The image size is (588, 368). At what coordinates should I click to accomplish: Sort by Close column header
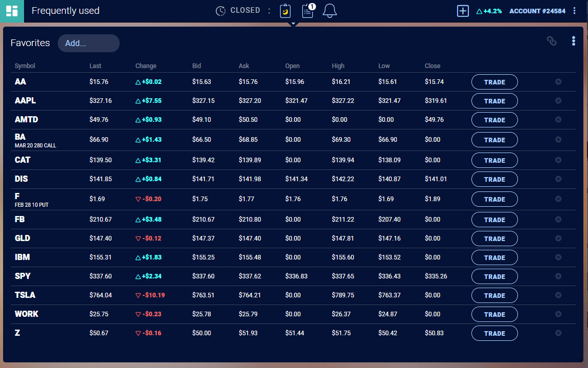433,66
